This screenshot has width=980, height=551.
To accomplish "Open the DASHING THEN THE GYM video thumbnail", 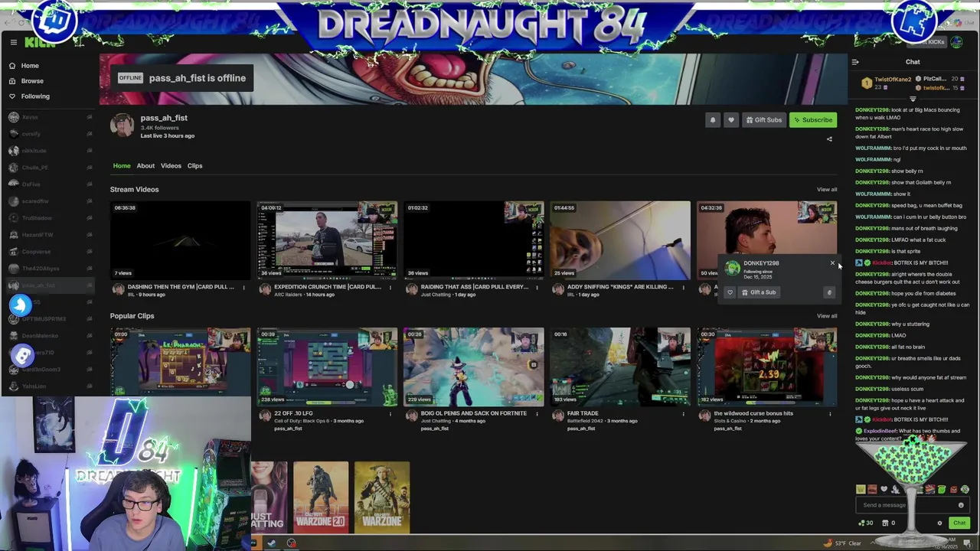I will click(x=180, y=240).
